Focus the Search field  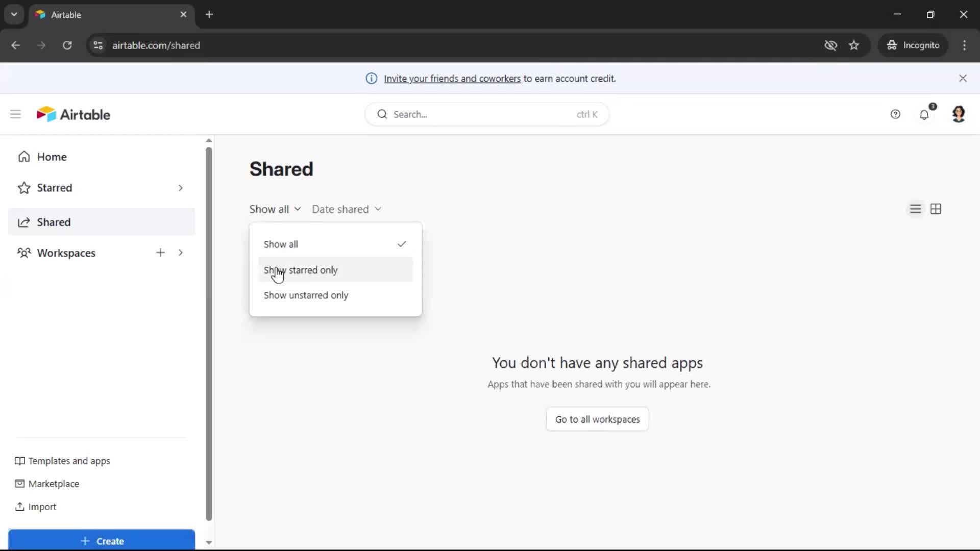tap(487, 114)
